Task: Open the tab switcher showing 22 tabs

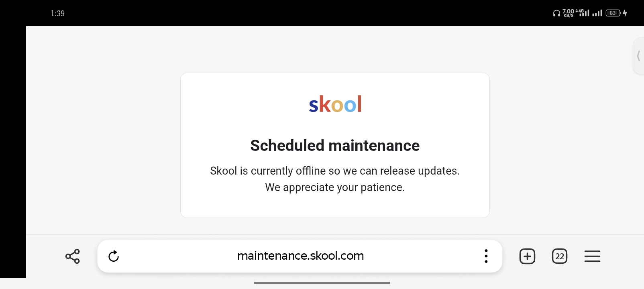Action: coord(560,256)
